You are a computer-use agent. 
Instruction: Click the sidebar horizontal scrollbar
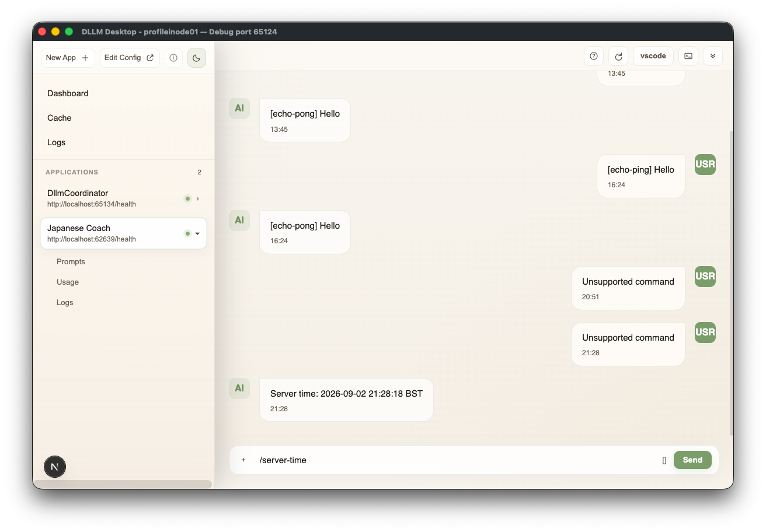tap(123, 484)
